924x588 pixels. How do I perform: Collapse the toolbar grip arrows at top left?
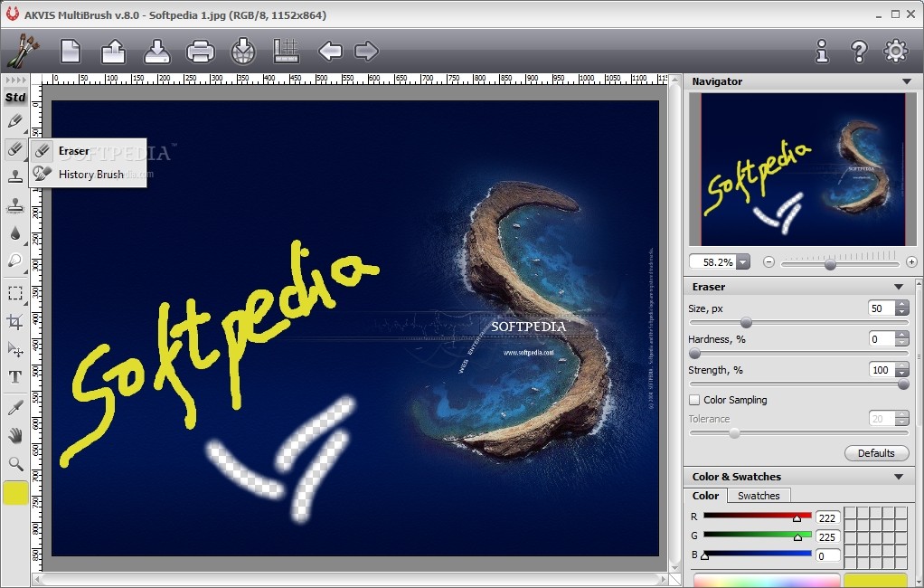point(16,80)
